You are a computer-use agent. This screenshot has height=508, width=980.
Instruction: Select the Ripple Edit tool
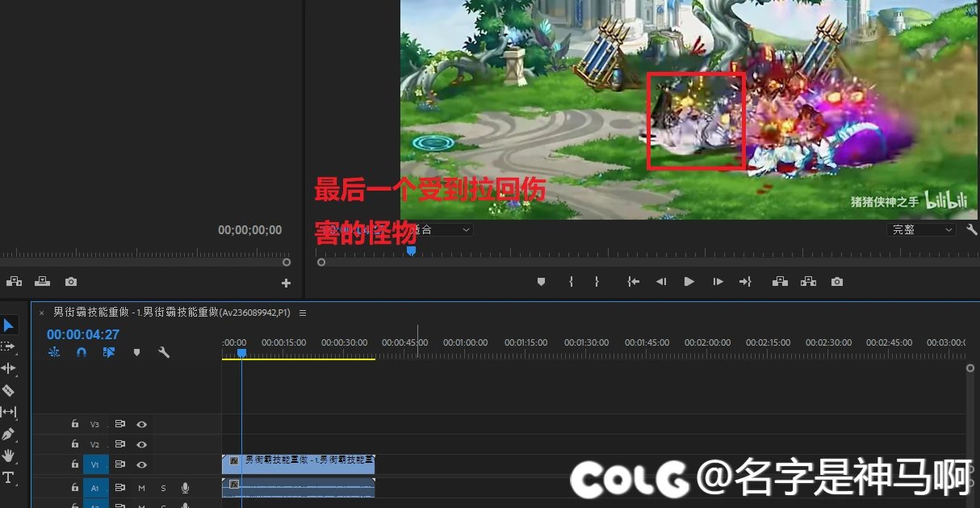click(8, 368)
